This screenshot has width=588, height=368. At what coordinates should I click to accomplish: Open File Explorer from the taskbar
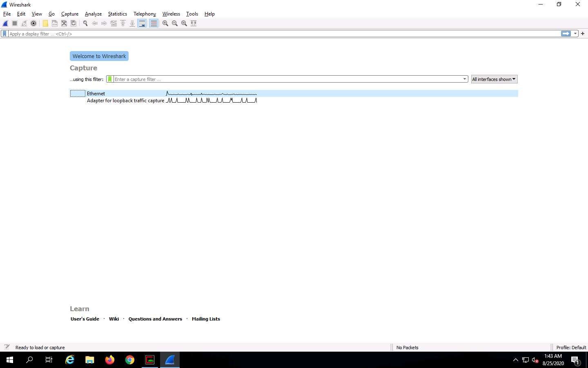point(90,360)
